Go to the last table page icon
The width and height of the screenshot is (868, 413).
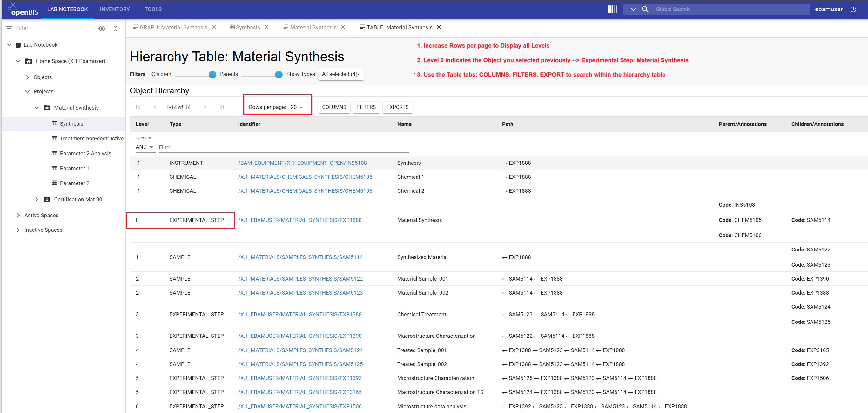point(222,108)
